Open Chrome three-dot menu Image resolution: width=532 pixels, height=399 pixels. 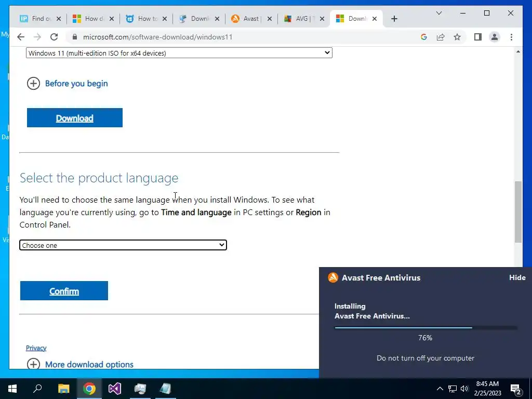pos(511,37)
